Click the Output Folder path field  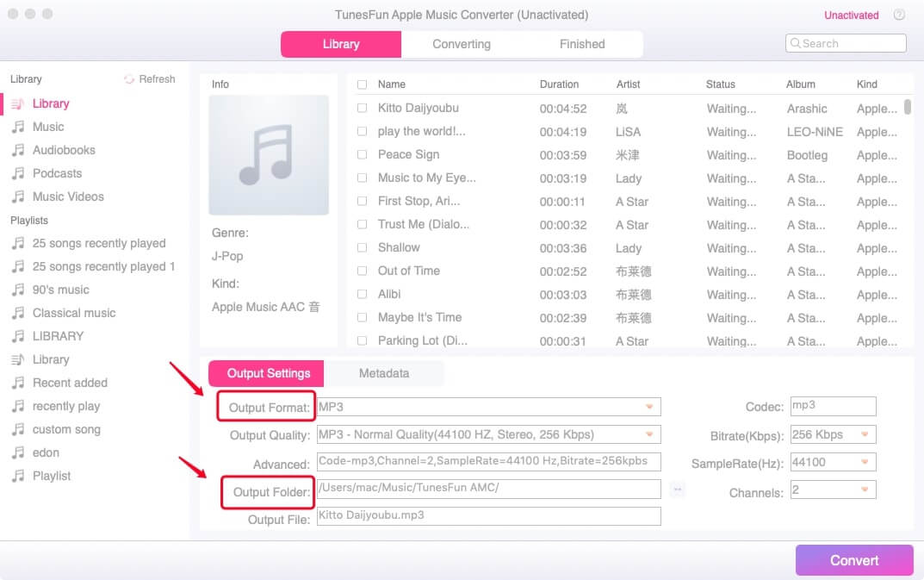click(488, 489)
